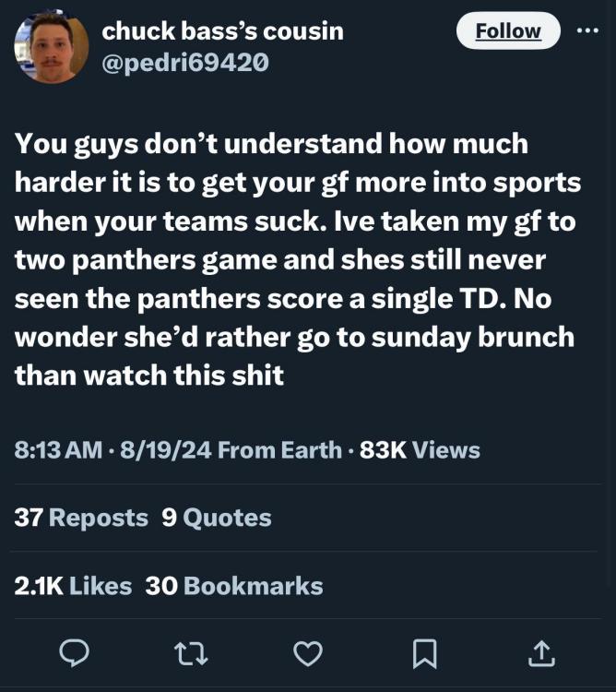This screenshot has width=616, height=692.
Task: Open the share icon for this tweet
Action: (540, 654)
